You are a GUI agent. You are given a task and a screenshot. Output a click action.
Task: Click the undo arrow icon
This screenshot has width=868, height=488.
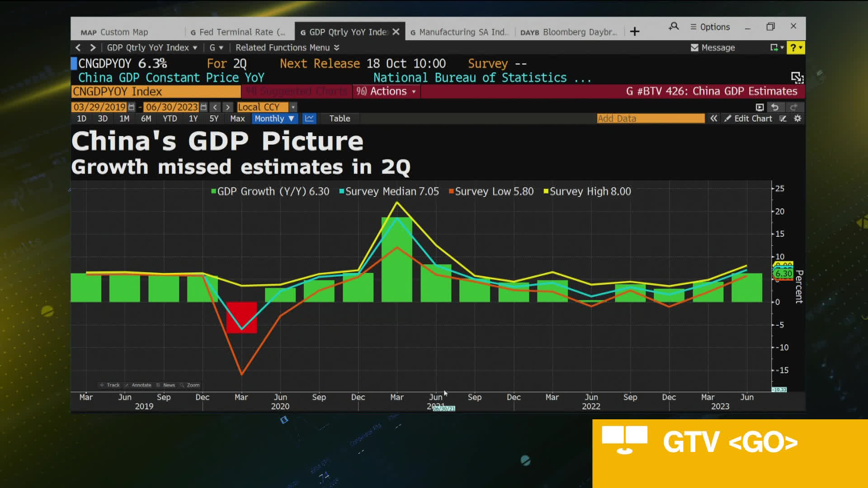(775, 107)
